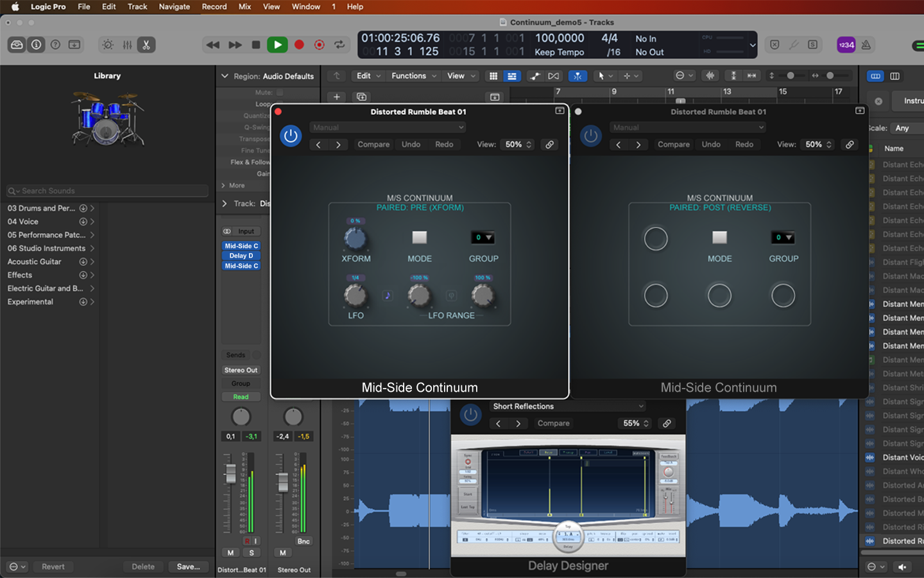924x578 pixels.
Task: Click the Forward transport button
Action: pyautogui.click(x=235, y=45)
